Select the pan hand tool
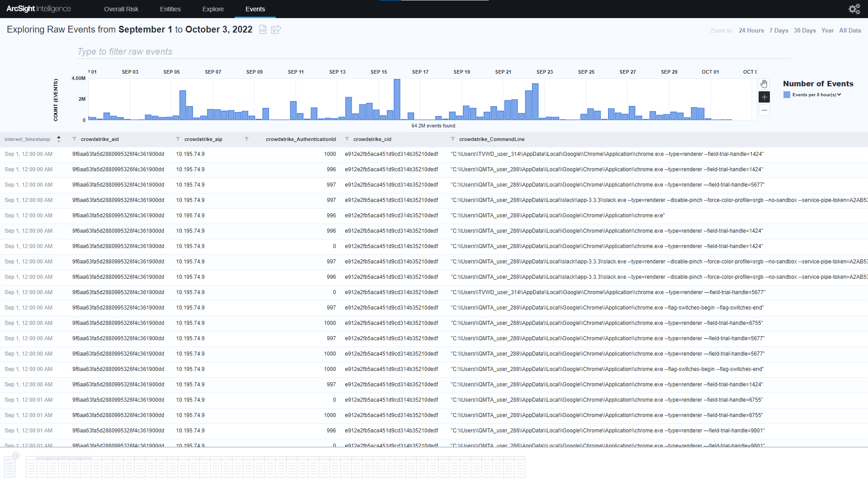 pos(764,84)
